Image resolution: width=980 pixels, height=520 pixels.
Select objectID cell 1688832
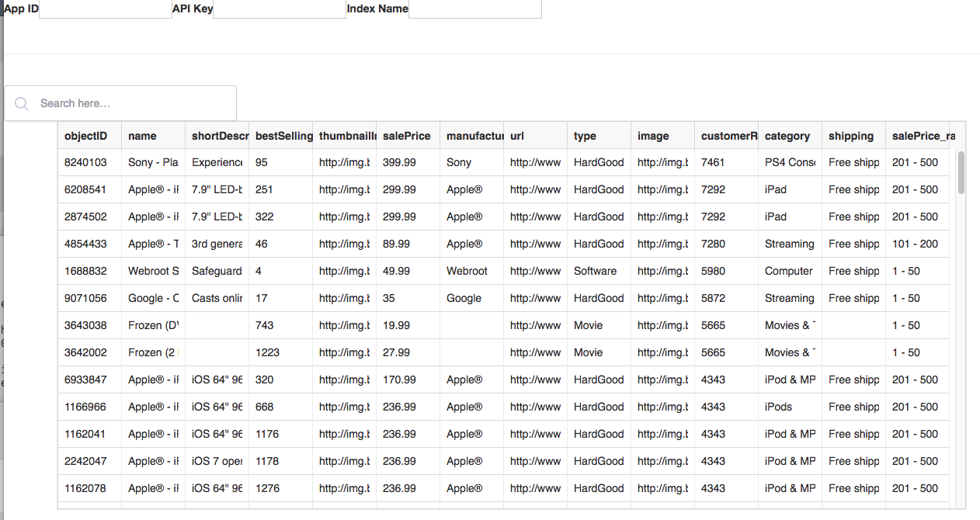click(89, 271)
